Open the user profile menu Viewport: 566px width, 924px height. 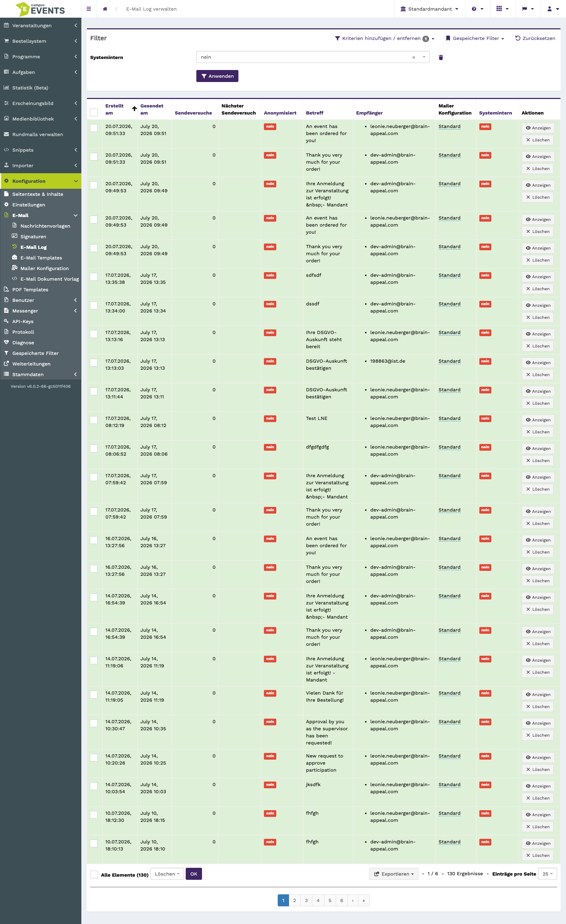[553, 9]
